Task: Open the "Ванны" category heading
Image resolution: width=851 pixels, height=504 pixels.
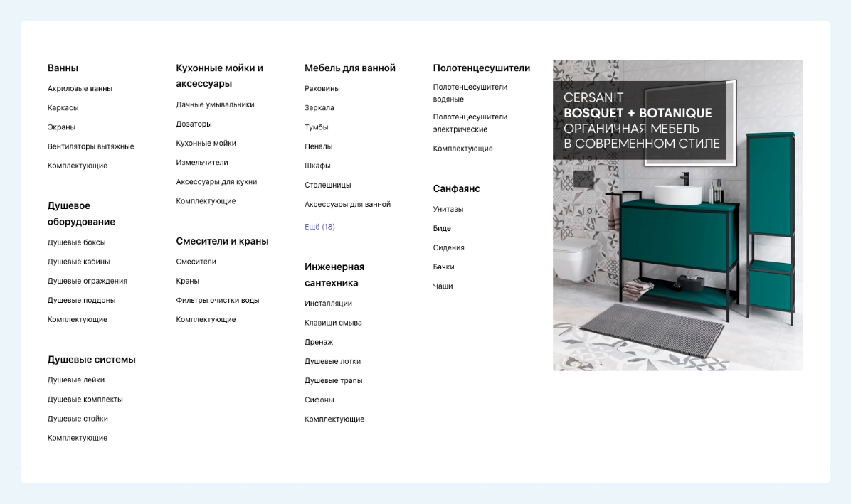Action: click(x=63, y=68)
